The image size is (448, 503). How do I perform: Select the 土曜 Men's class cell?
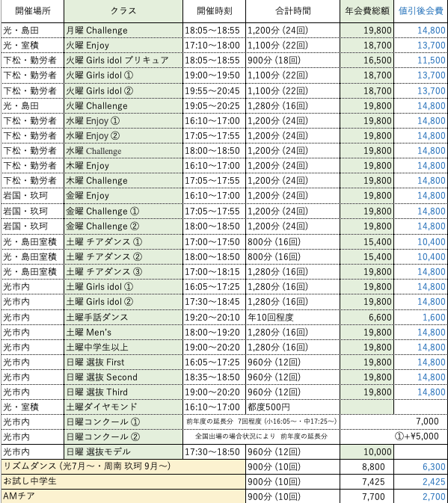pyautogui.click(x=123, y=333)
